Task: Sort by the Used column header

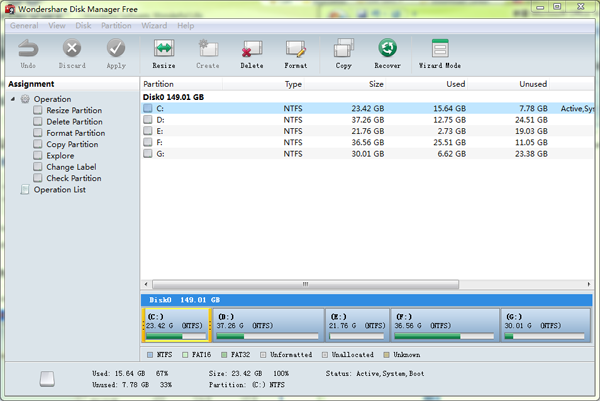Action: [426, 84]
